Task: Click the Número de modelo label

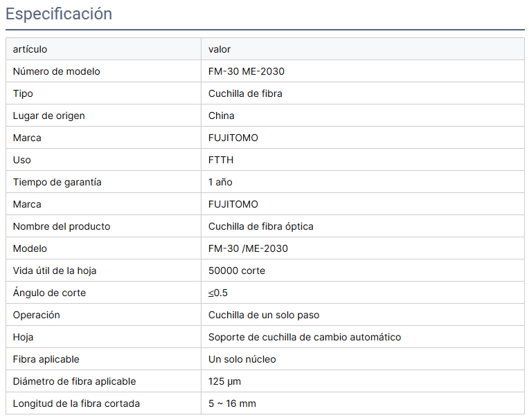Action: pos(56,71)
